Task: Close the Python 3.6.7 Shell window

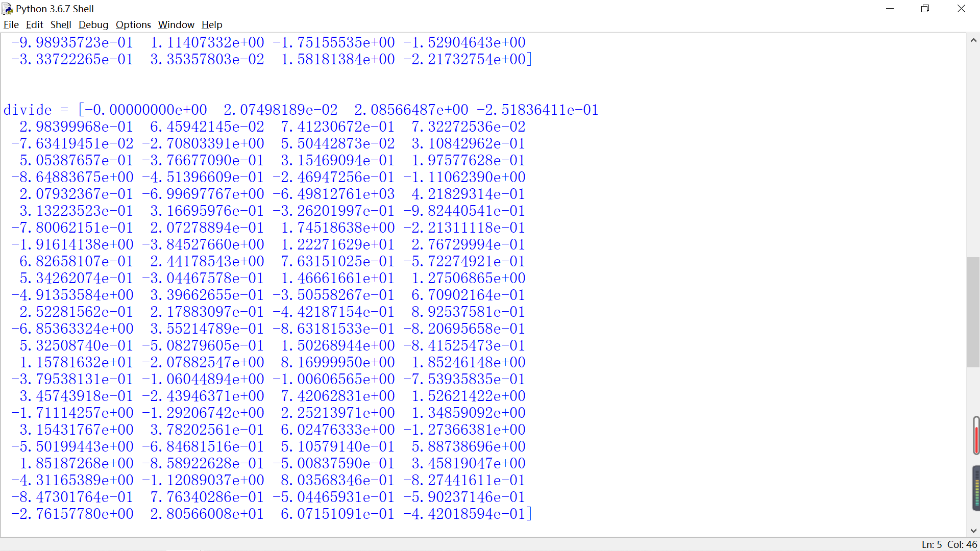Action: pos(962,9)
